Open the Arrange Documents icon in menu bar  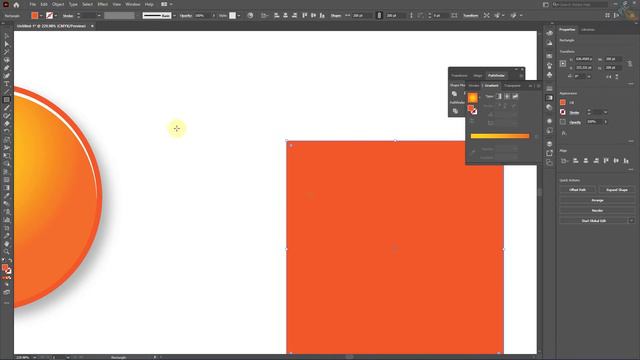pos(164,4)
